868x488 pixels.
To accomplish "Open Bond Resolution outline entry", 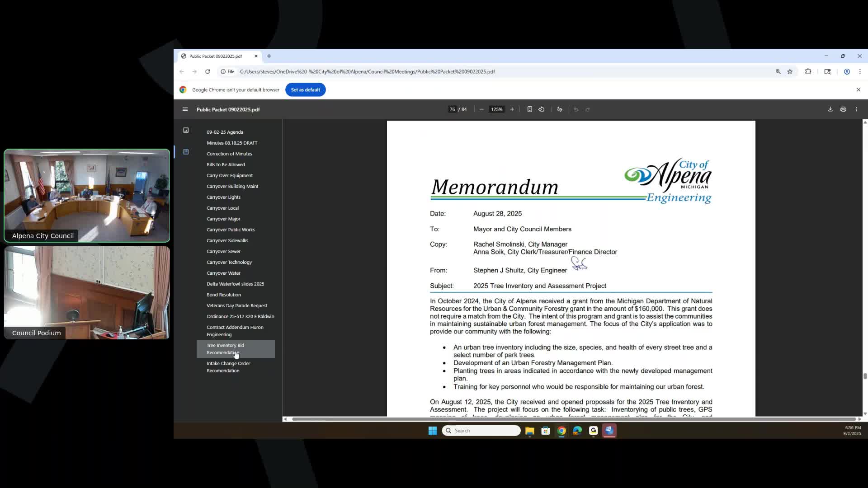I will coord(224,295).
